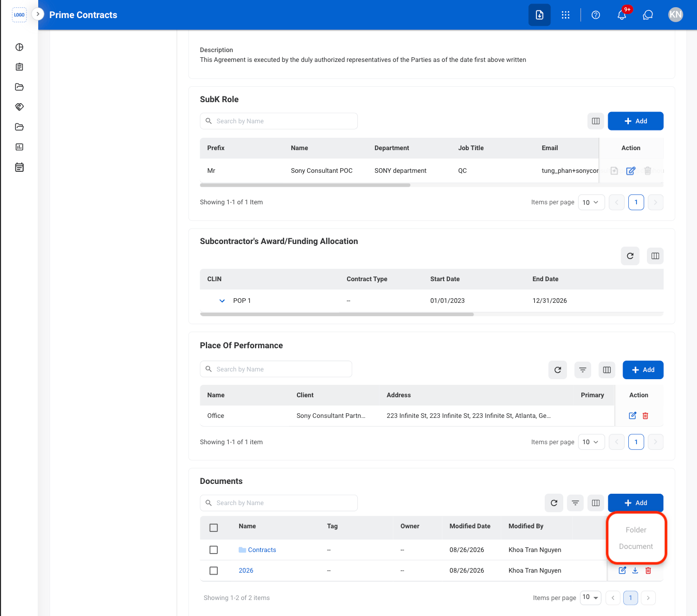Click Add button in Documents section
697x616 pixels.
tap(636, 503)
